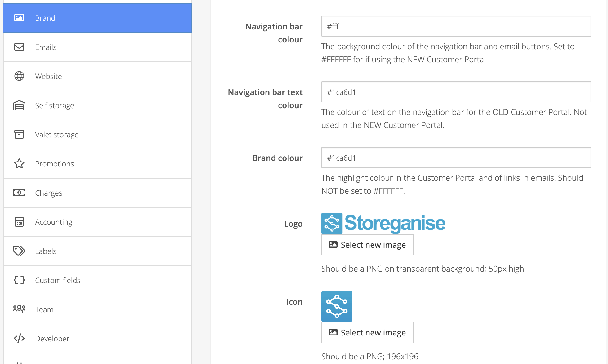Select new image for the Icon
The width and height of the screenshot is (608, 364).
367,333
